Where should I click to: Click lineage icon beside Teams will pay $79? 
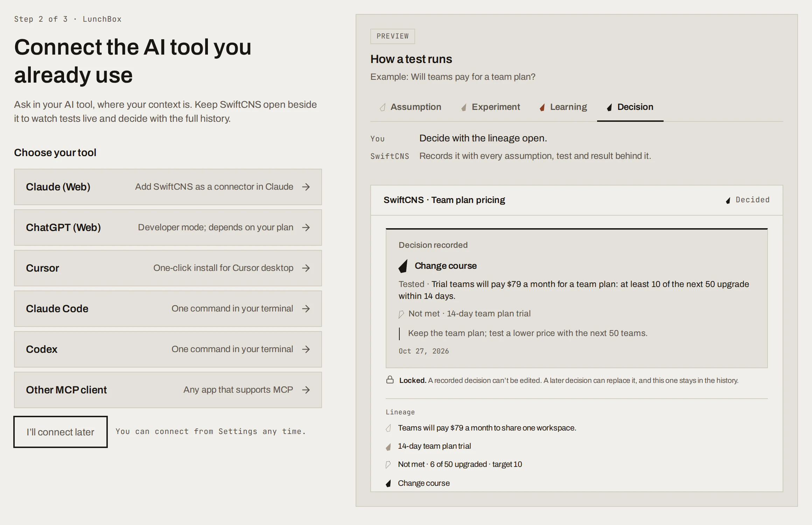point(388,428)
